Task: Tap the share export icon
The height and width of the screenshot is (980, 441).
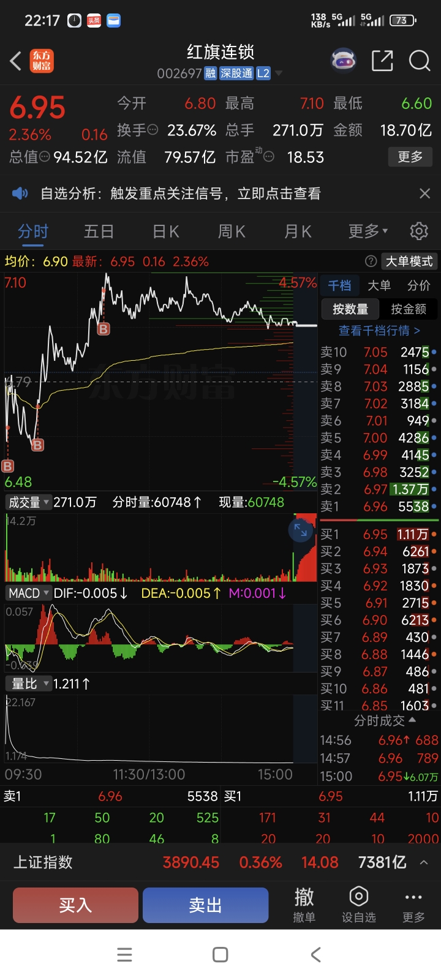Action: click(x=382, y=61)
